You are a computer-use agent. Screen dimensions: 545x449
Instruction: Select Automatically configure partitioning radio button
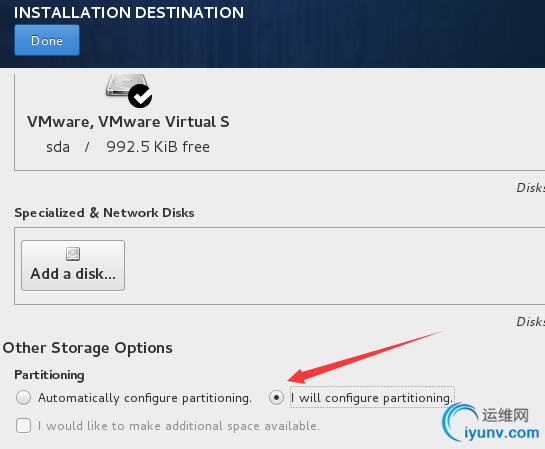tap(23, 397)
